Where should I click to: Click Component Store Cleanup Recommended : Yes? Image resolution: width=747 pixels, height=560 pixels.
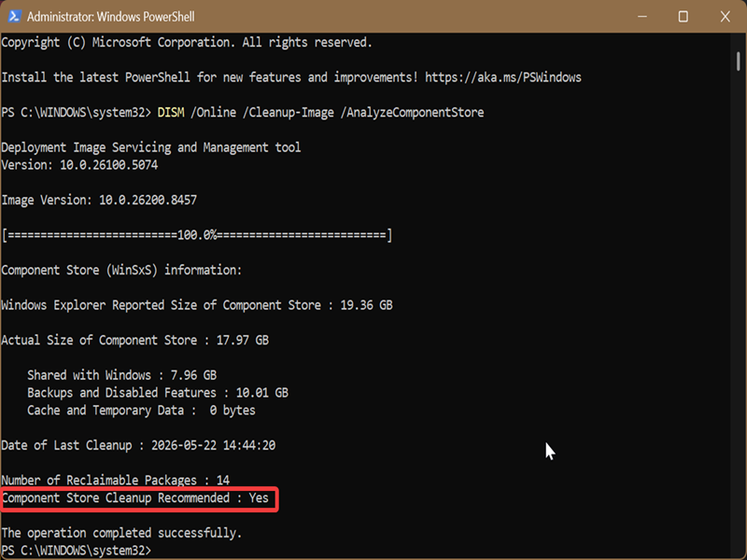click(x=134, y=498)
